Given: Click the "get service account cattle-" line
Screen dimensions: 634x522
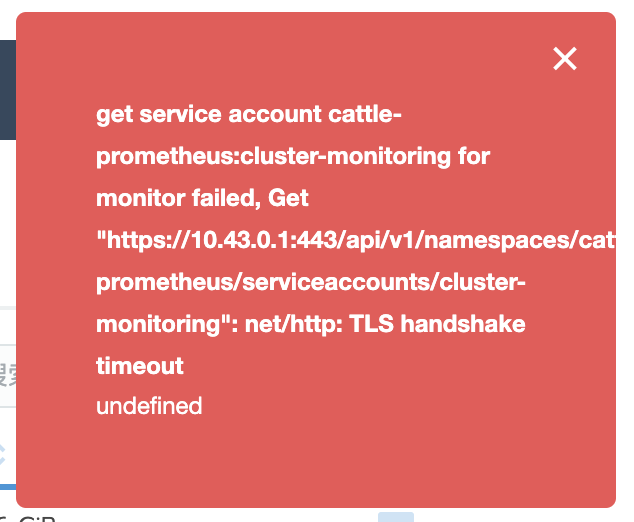Looking at the screenshot, I should (x=248, y=115).
